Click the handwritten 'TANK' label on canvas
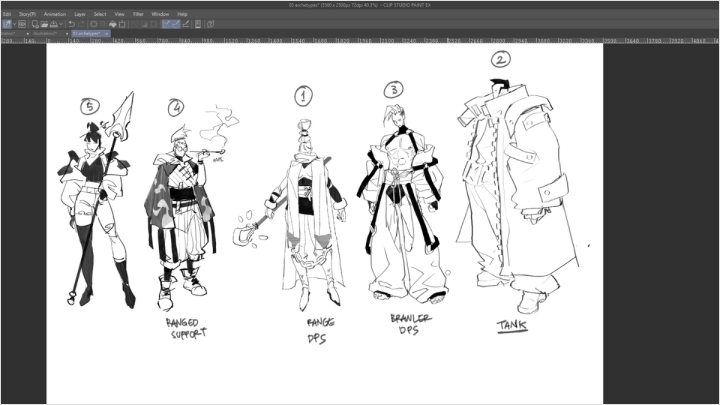 click(x=512, y=325)
